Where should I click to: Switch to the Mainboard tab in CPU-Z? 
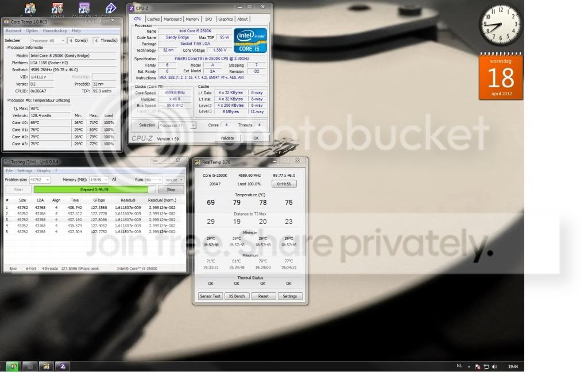[x=172, y=19]
